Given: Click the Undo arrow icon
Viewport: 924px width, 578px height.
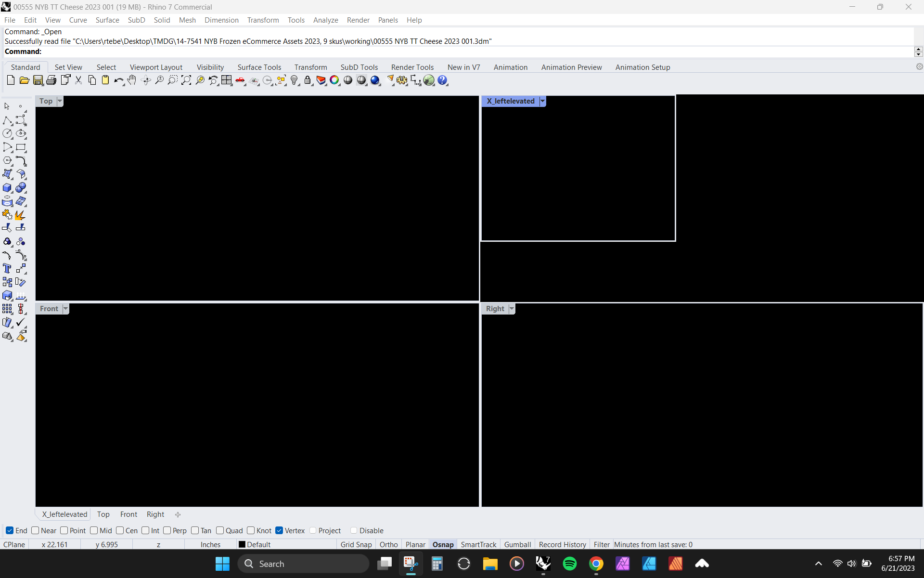Looking at the screenshot, I should click(x=118, y=80).
